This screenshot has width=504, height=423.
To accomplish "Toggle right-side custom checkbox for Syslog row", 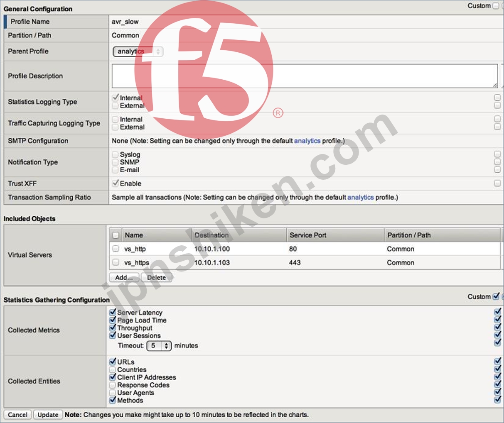I will (497, 154).
